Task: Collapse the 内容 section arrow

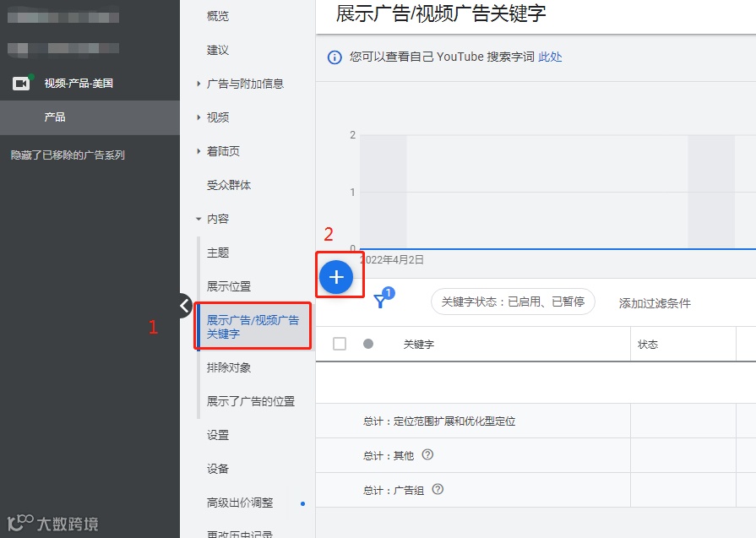Action: [x=199, y=219]
